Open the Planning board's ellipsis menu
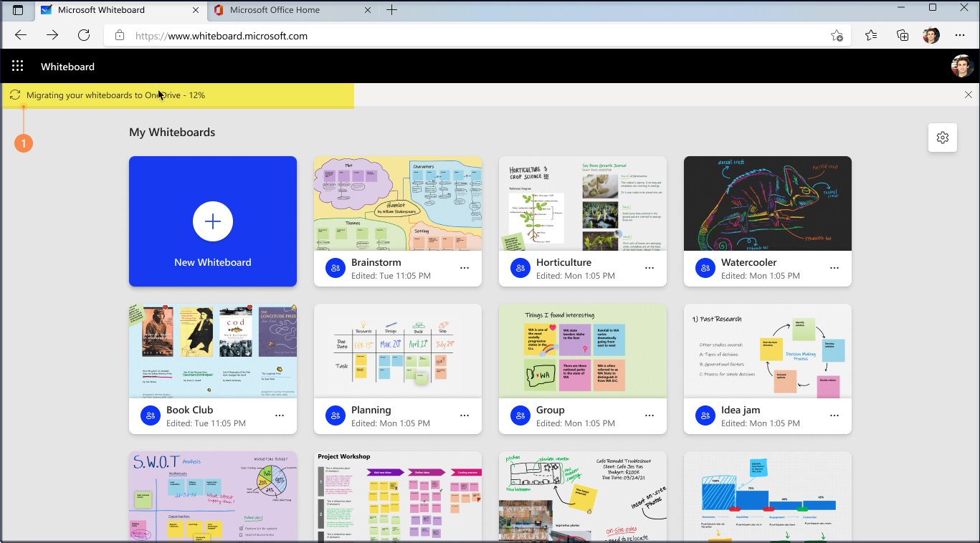Image resolution: width=980 pixels, height=543 pixels. point(465,415)
